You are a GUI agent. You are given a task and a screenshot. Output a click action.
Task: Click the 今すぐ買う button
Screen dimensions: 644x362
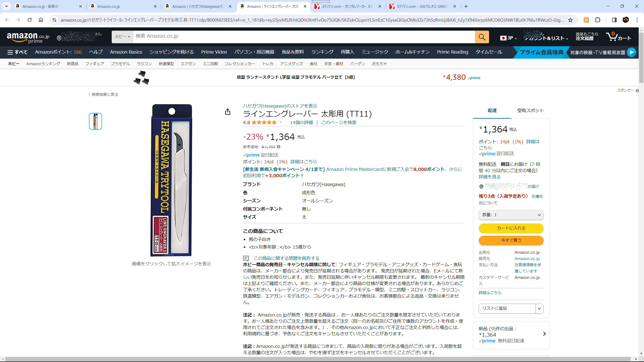(x=511, y=241)
